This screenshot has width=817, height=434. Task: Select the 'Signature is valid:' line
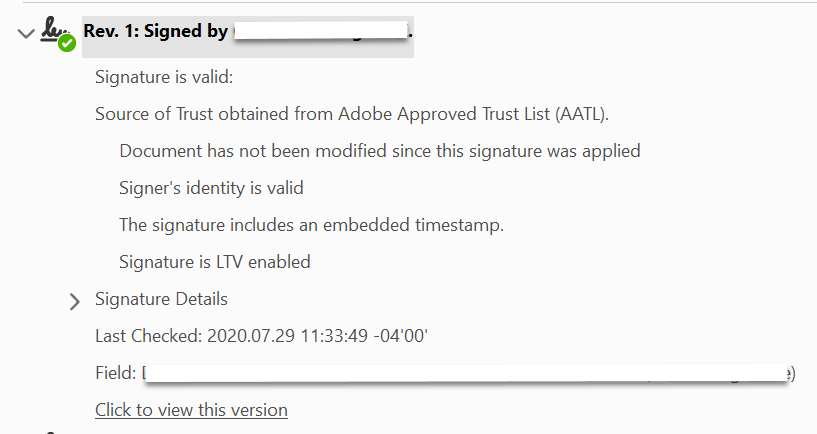[x=164, y=77]
